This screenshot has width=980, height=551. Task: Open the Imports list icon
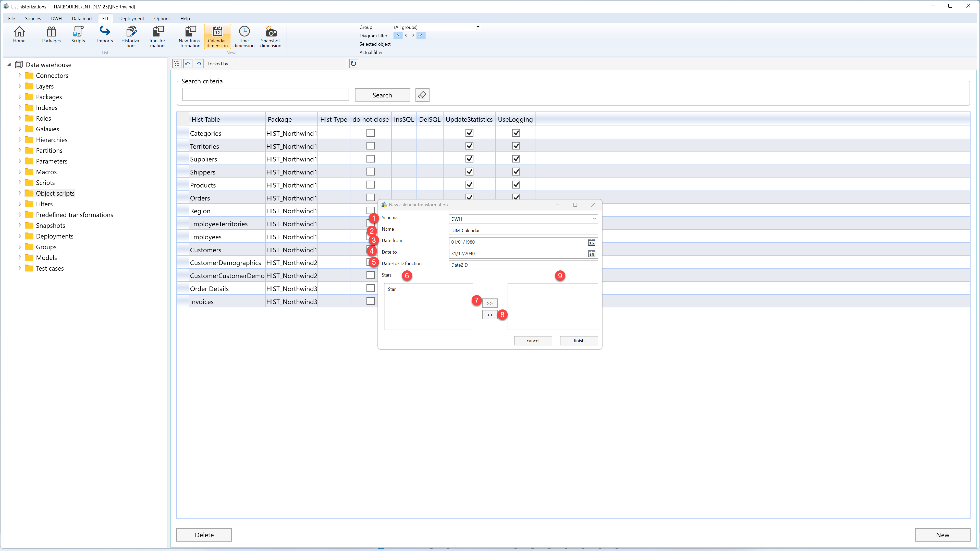pyautogui.click(x=105, y=35)
